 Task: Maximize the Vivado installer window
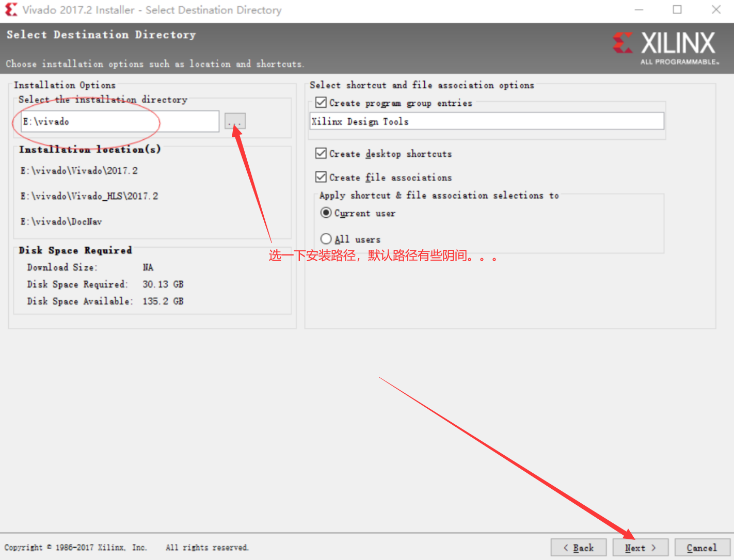coord(677,10)
